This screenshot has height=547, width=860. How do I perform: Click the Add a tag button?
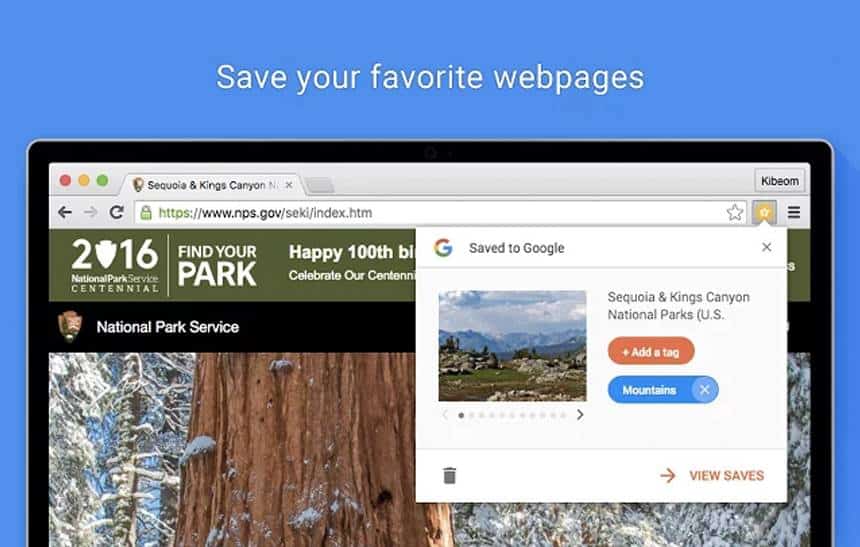[x=651, y=352]
